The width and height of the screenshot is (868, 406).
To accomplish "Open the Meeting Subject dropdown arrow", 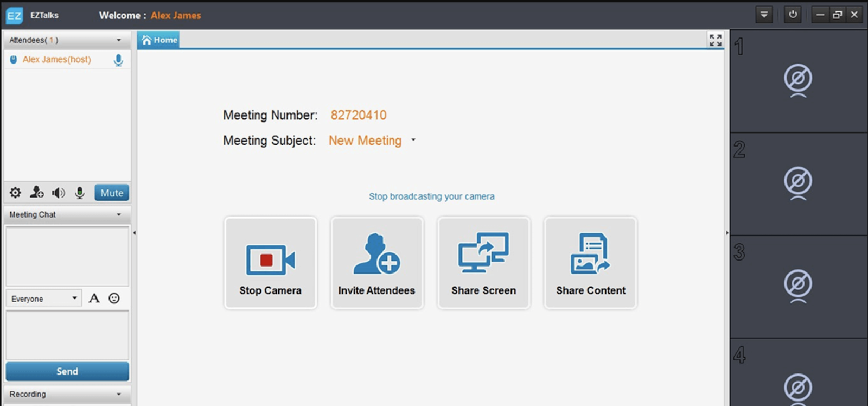I will [413, 140].
